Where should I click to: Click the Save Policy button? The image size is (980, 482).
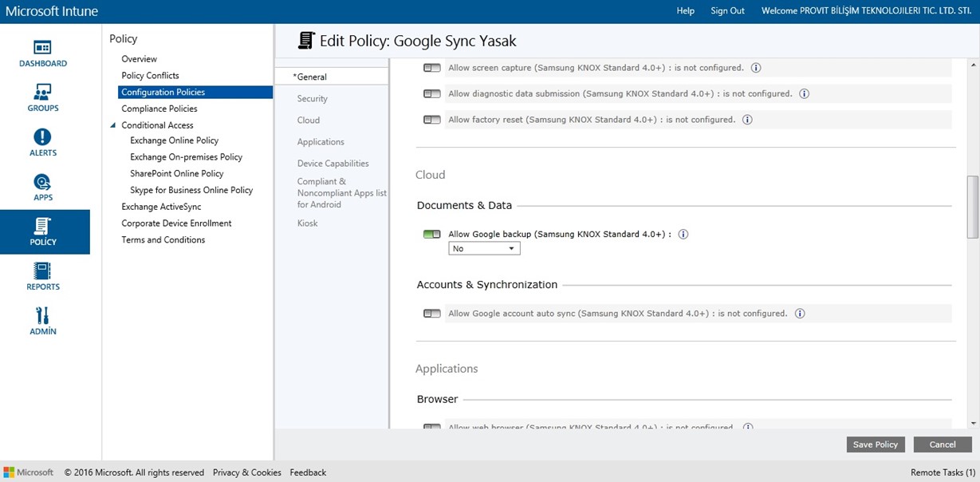[x=876, y=444]
